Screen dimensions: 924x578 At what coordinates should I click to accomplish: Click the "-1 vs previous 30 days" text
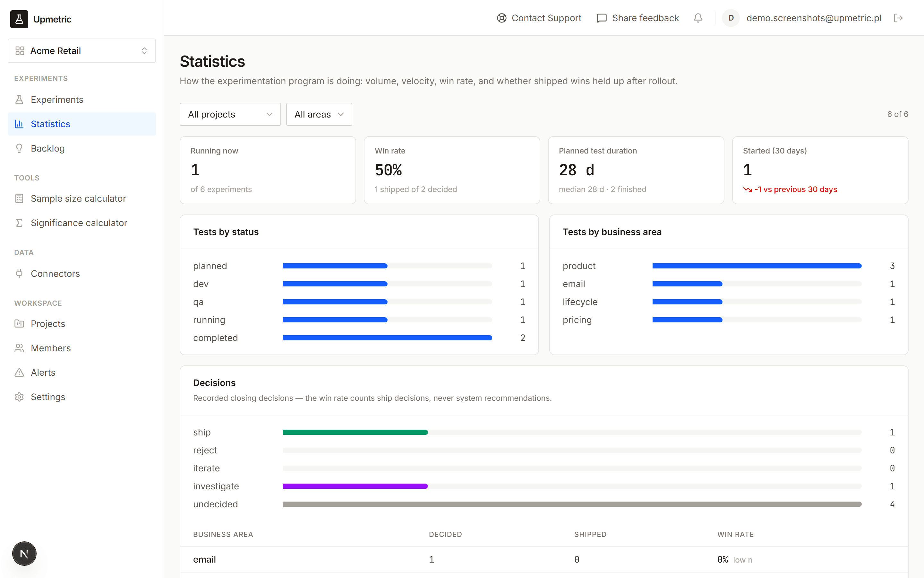pos(796,189)
